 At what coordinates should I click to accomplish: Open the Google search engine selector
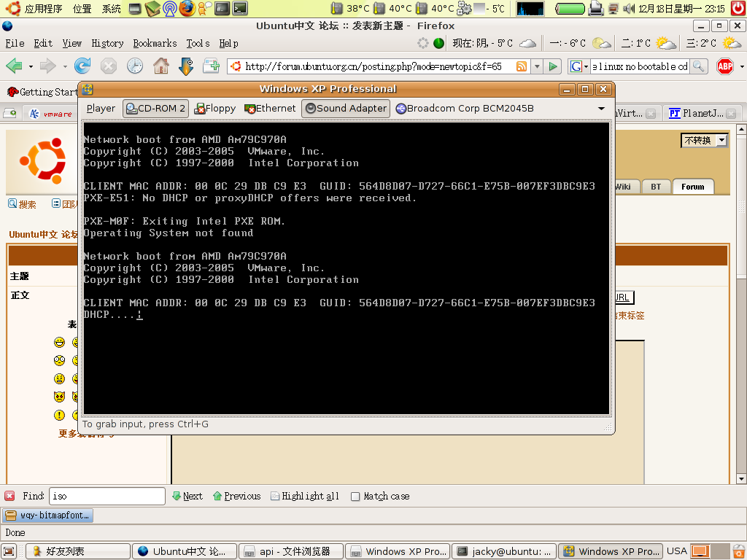click(x=578, y=66)
